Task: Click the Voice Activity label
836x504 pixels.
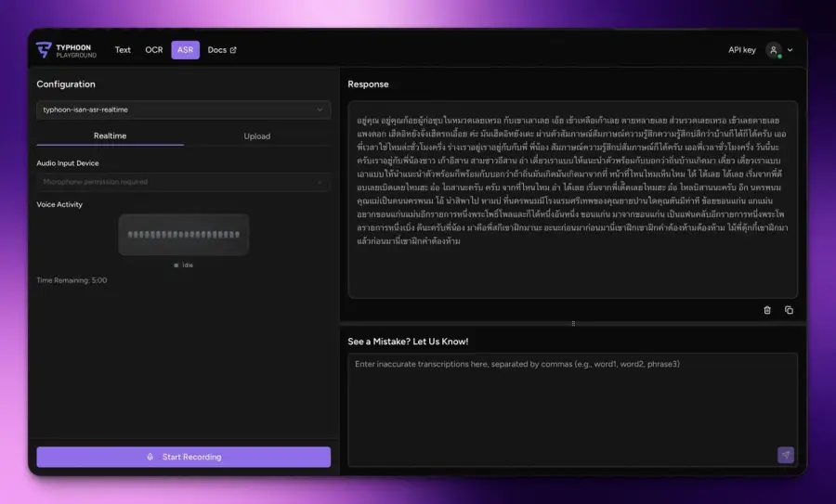Action: 59,204
